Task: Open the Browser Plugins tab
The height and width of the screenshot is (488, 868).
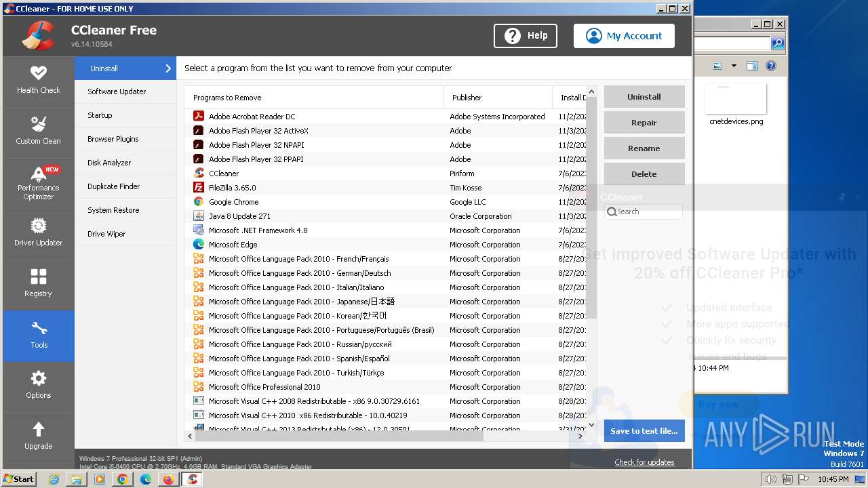Action: point(125,139)
